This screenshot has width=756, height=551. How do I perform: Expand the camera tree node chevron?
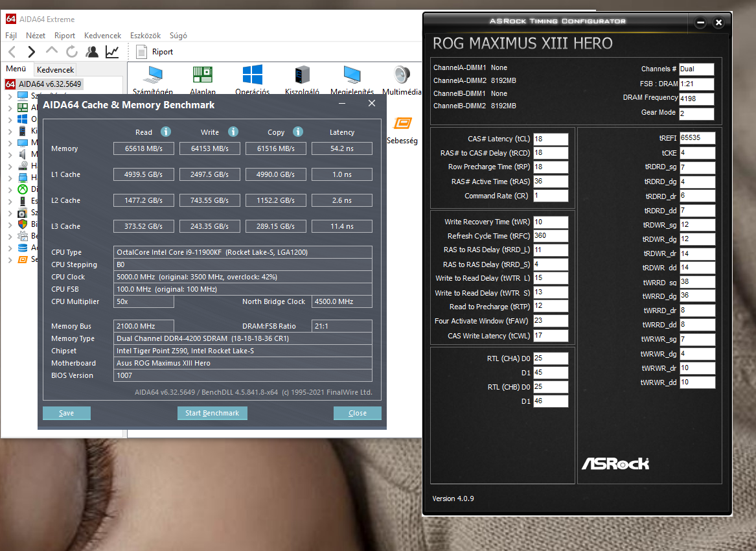10,213
